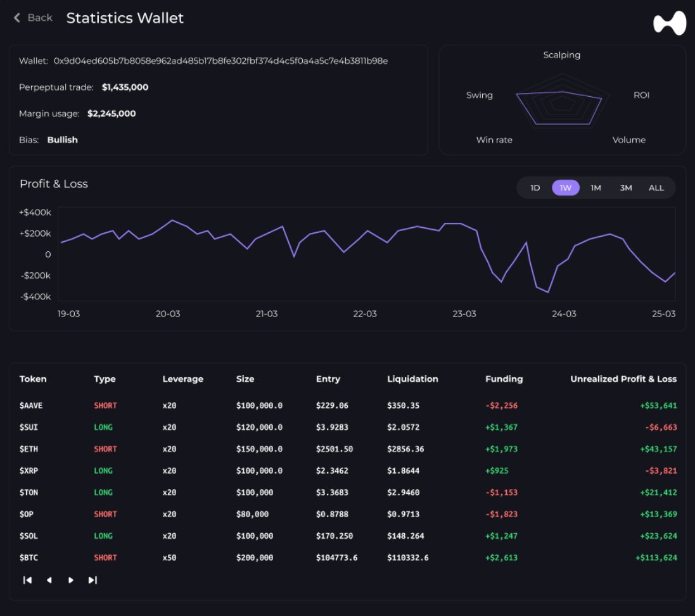Image resolution: width=695 pixels, height=616 pixels.
Task: Go to next page of positions
Action: coord(70,580)
